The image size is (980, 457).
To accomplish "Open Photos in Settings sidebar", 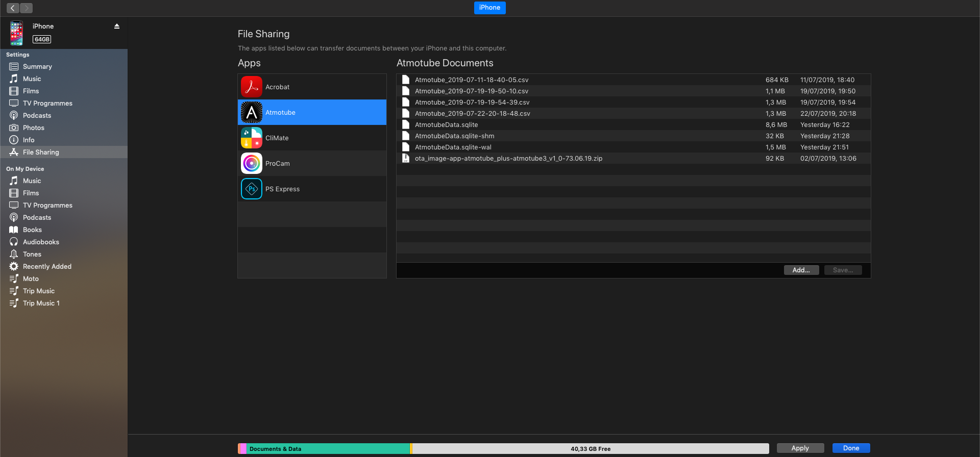I will point(33,128).
